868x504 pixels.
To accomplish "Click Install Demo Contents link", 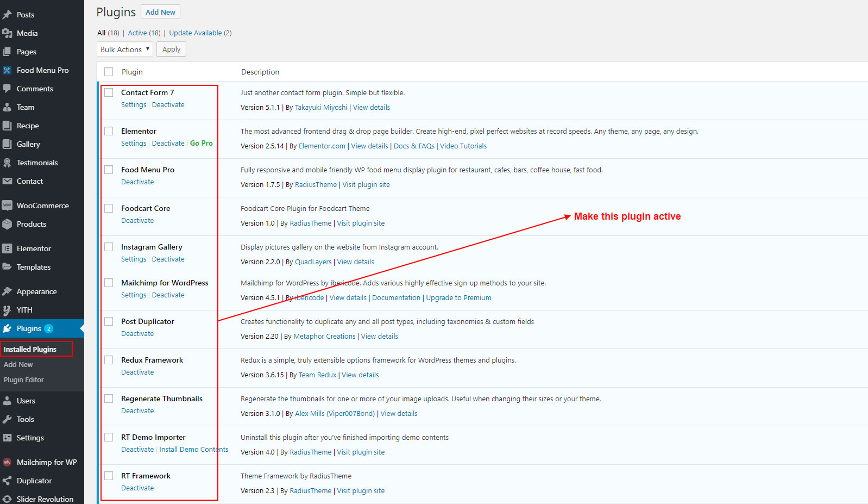I will [194, 450].
